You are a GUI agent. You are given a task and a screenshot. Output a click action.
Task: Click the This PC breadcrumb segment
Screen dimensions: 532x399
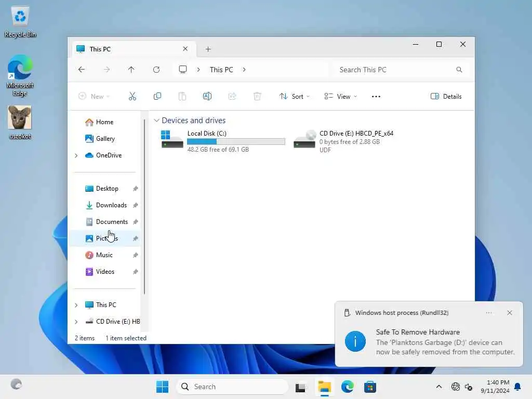pyautogui.click(x=221, y=70)
